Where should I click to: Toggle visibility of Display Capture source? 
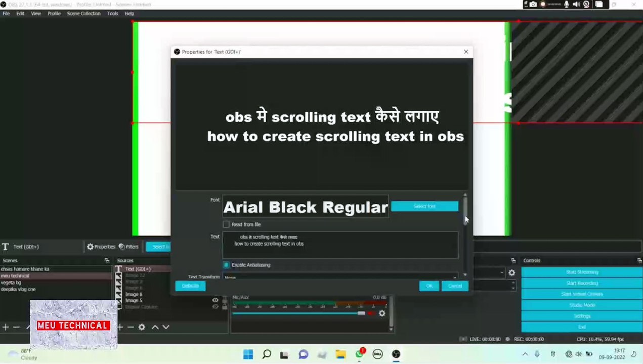[215, 307]
